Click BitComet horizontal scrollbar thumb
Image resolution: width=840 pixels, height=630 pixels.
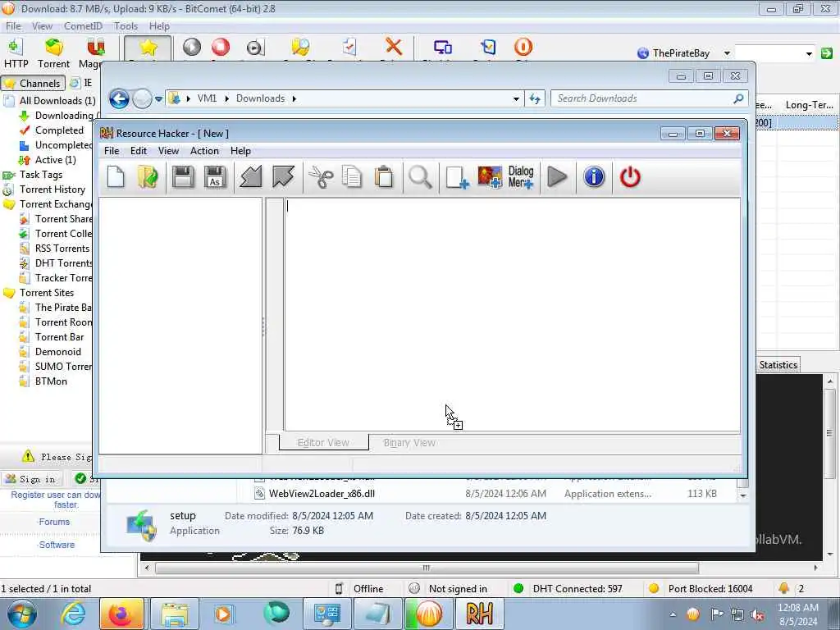(x=427, y=568)
